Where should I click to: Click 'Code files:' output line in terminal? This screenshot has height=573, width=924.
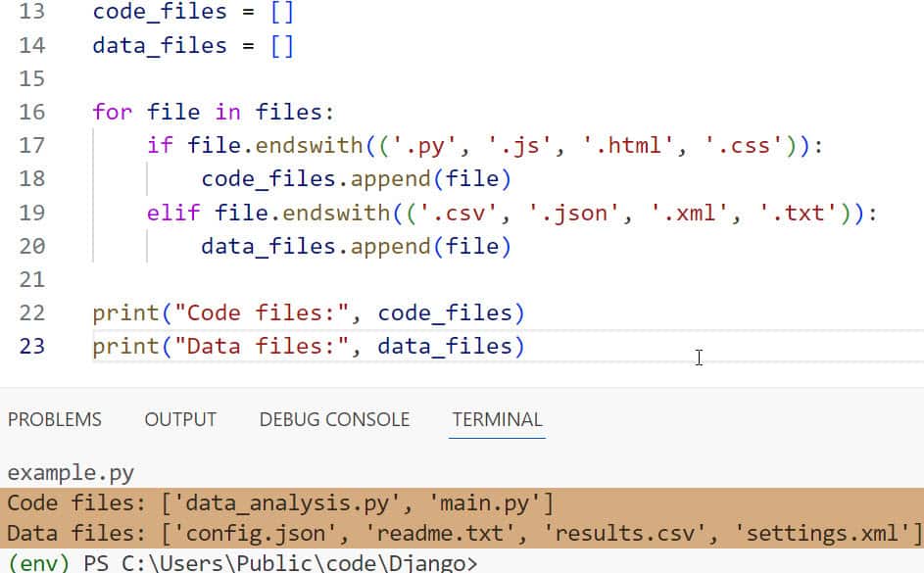[x=280, y=503]
